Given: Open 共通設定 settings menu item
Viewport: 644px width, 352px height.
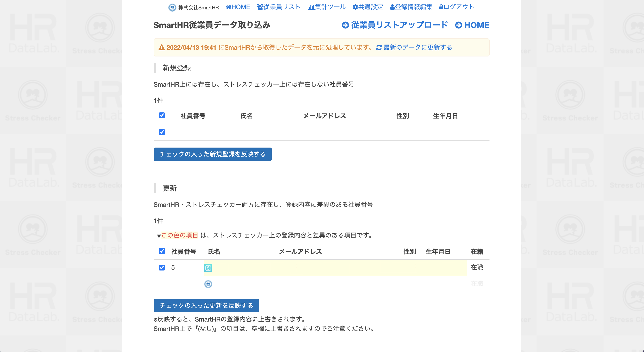Looking at the screenshot, I should pos(368,7).
